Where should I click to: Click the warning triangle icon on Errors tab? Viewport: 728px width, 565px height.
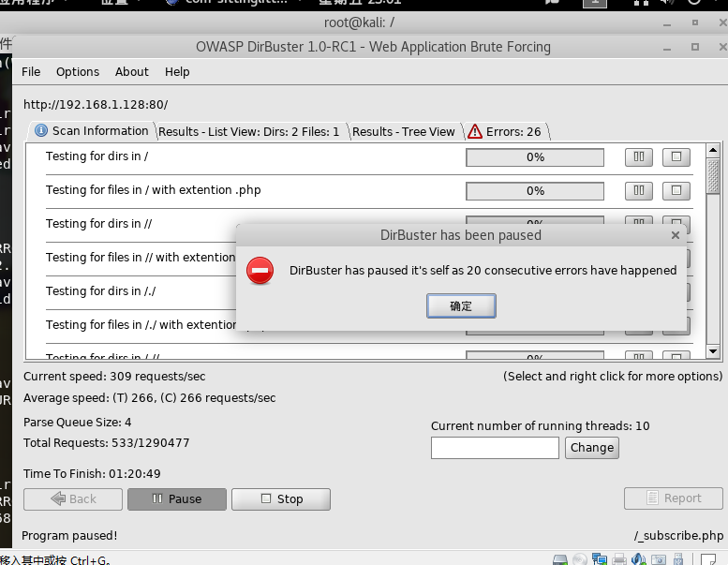tap(474, 132)
